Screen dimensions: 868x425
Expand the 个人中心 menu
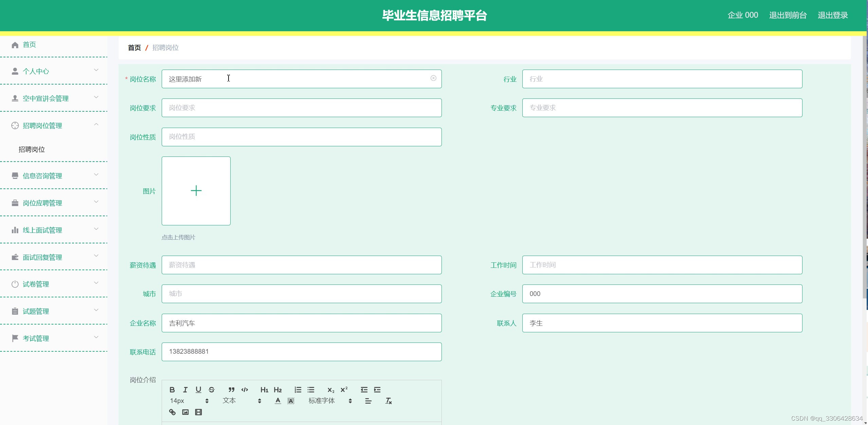[54, 71]
